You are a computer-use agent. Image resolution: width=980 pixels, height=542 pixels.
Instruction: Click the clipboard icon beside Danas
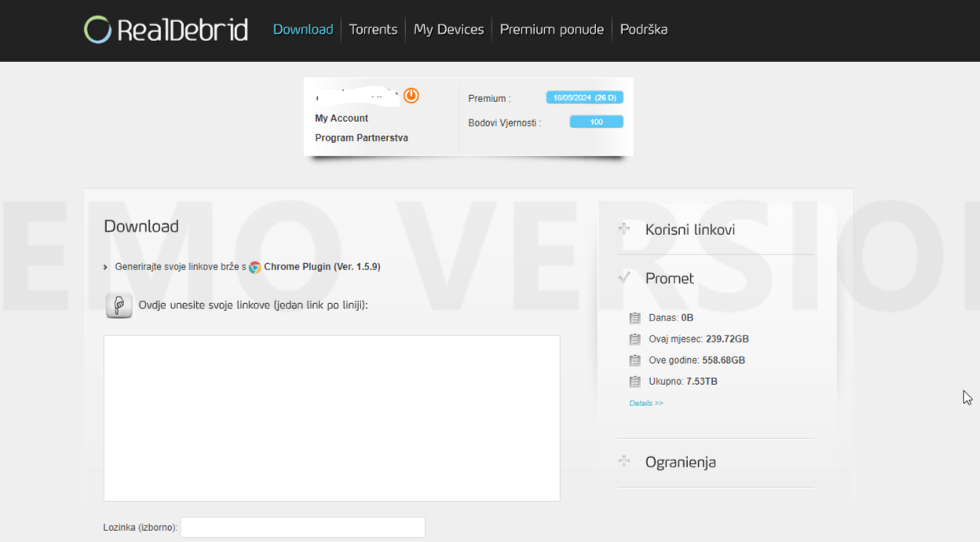635,318
